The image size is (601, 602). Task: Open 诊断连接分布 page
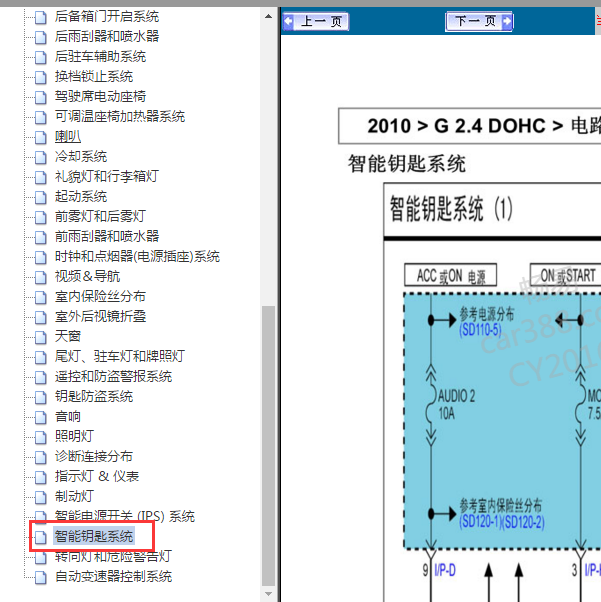point(93,456)
